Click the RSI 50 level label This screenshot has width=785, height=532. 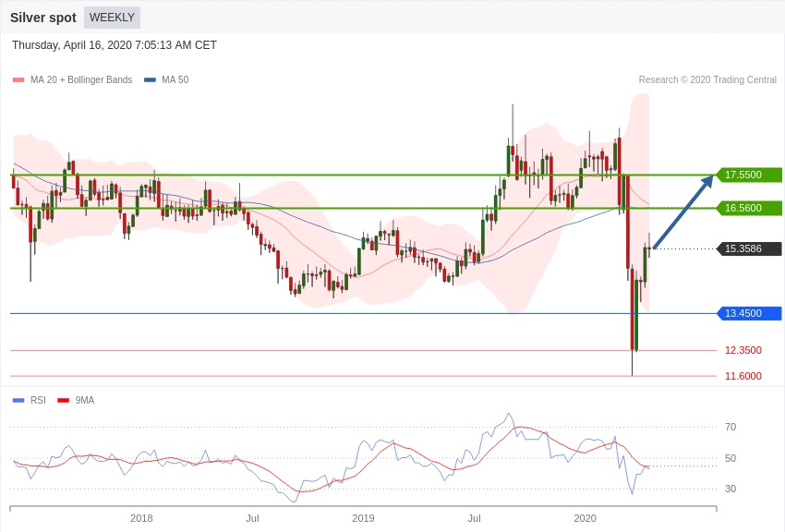point(731,458)
